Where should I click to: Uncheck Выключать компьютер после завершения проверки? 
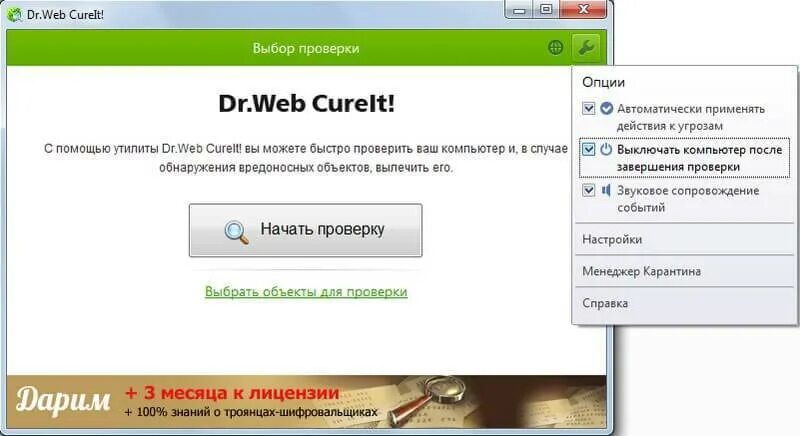pyautogui.click(x=588, y=149)
